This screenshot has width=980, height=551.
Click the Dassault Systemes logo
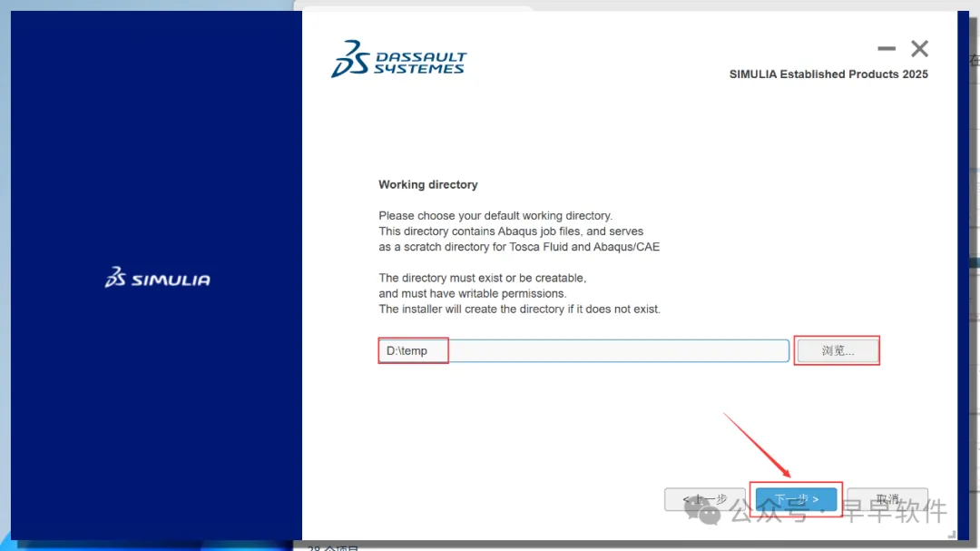398,59
